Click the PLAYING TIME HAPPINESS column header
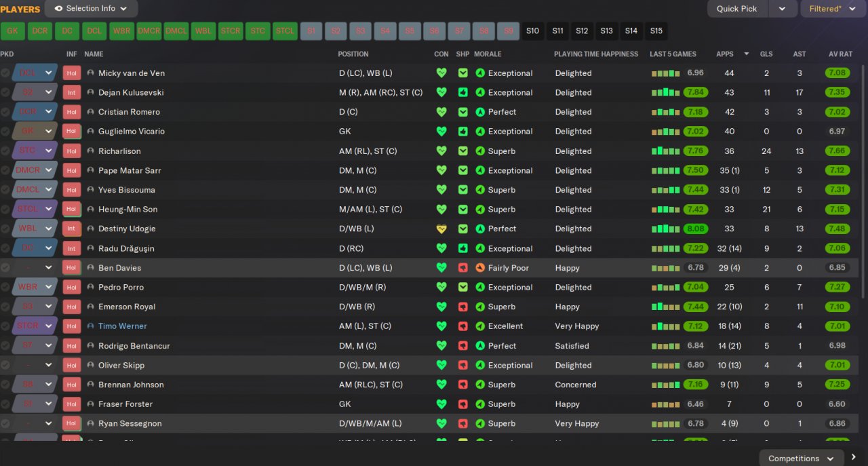 coord(596,54)
